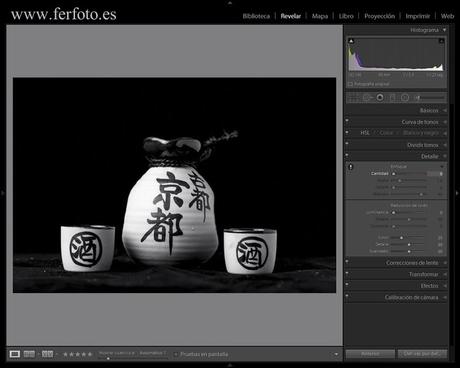Select the Blanco y negro tab
The width and height of the screenshot is (460, 368).
pyautogui.click(x=421, y=133)
